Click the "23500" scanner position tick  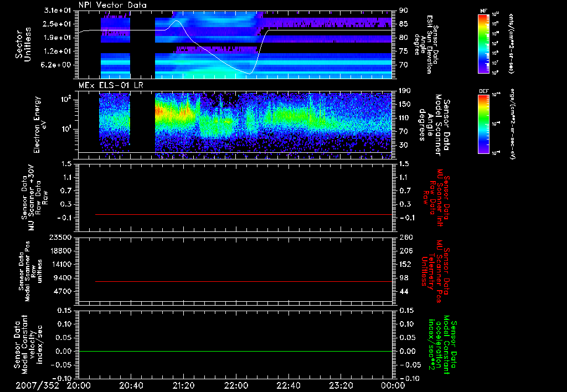pos(60,237)
